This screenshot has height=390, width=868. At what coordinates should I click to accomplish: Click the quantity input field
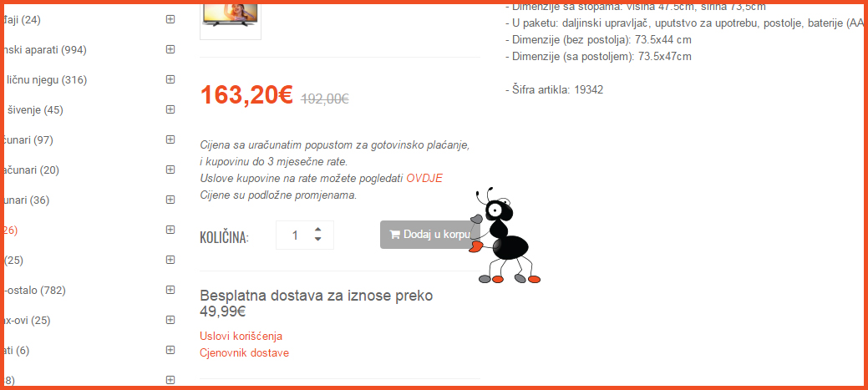pos(295,236)
